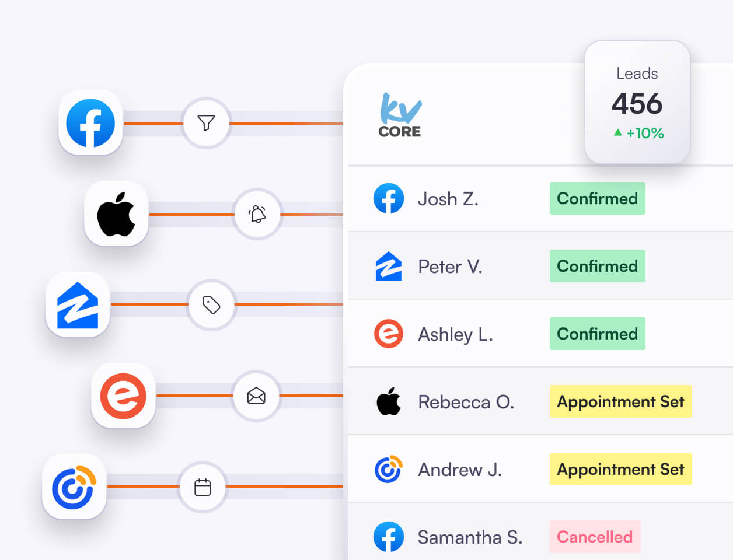The image size is (733, 560).
Task: Click the Apple icon beside Rebecca O.
Action: click(388, 401)
